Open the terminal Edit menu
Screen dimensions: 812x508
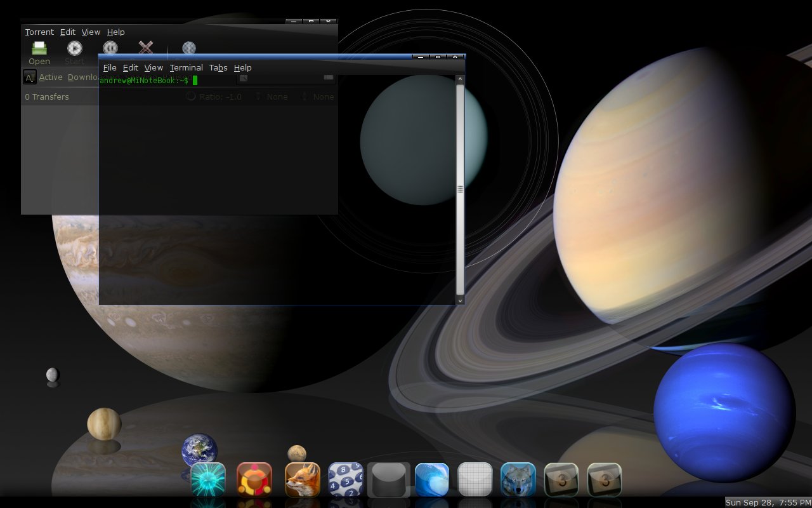click(x=131, y=67)
